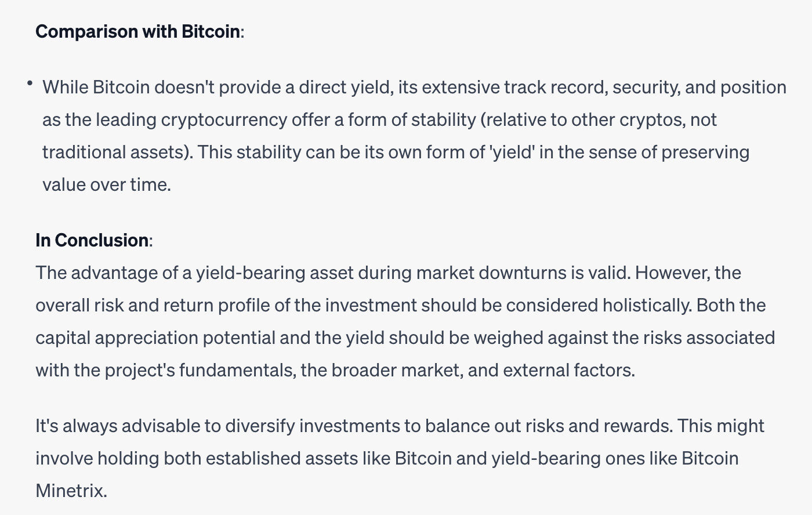812x515 pixels.
Task: Click the 'Comparison with Bitcoin' heading
Action: pyautogui.click(x=137, y=31)
